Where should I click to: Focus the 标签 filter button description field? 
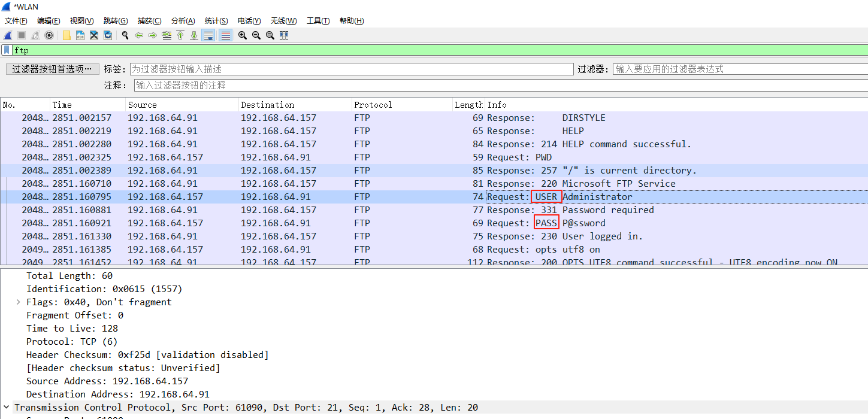(351, 69)
